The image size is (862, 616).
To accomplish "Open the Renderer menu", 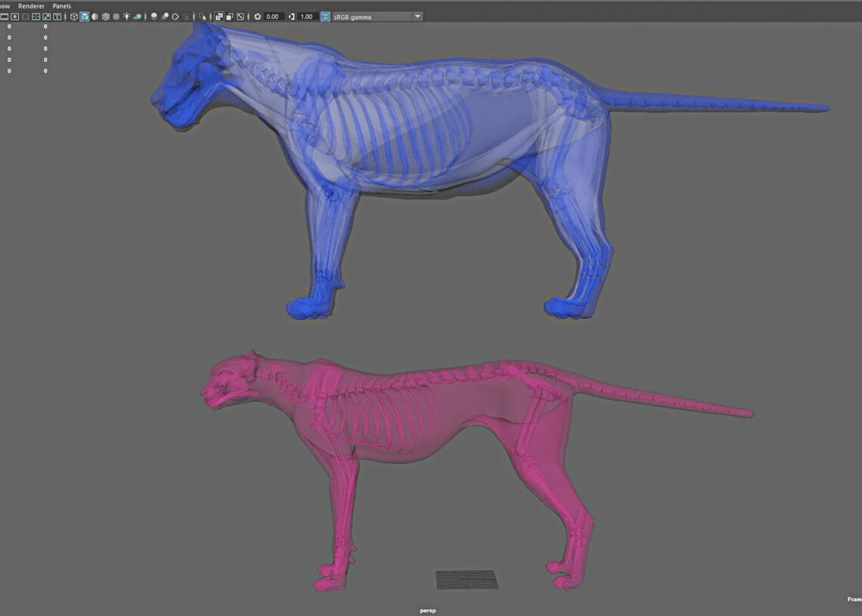I will pyautogui.click(x=32, y=5).
